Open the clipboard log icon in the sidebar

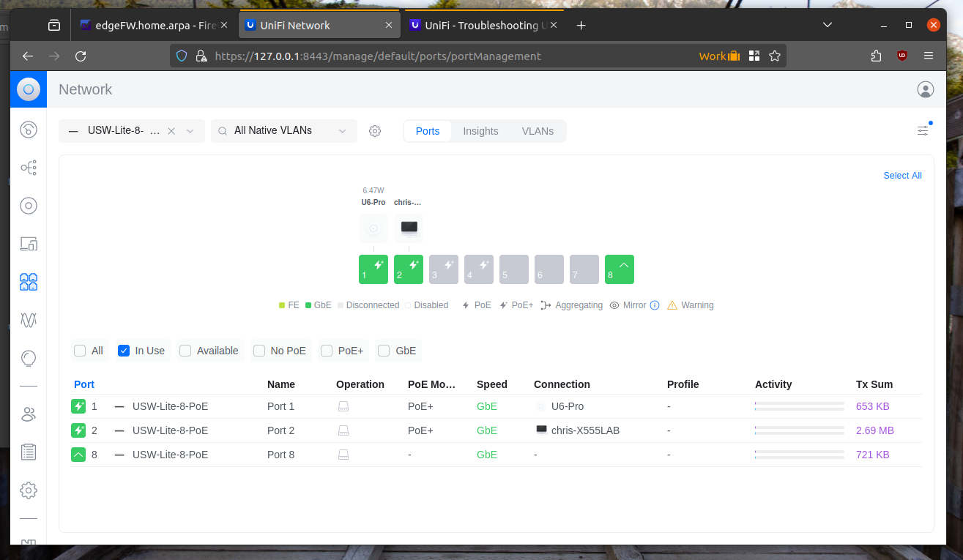(x=29, y=452)
